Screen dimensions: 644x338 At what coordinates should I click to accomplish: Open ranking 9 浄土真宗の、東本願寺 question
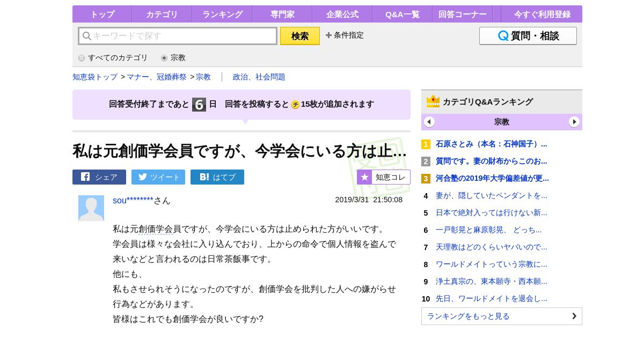[492, 281]
